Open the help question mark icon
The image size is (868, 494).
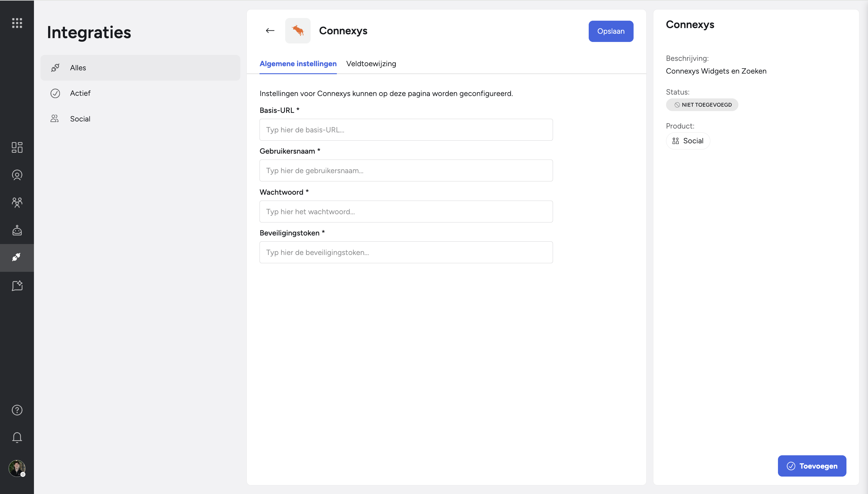point(17,410)
